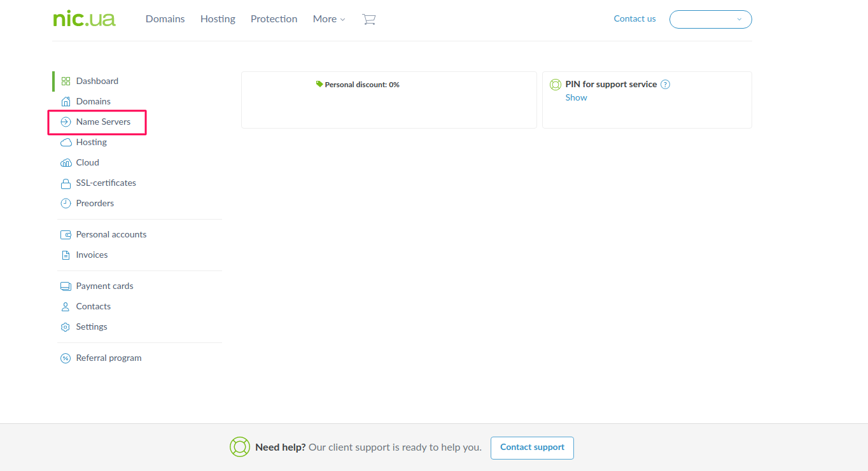Screen dimensions: 868x471
Task: Click the PIN help question mark icon
Action: [665, 84]
